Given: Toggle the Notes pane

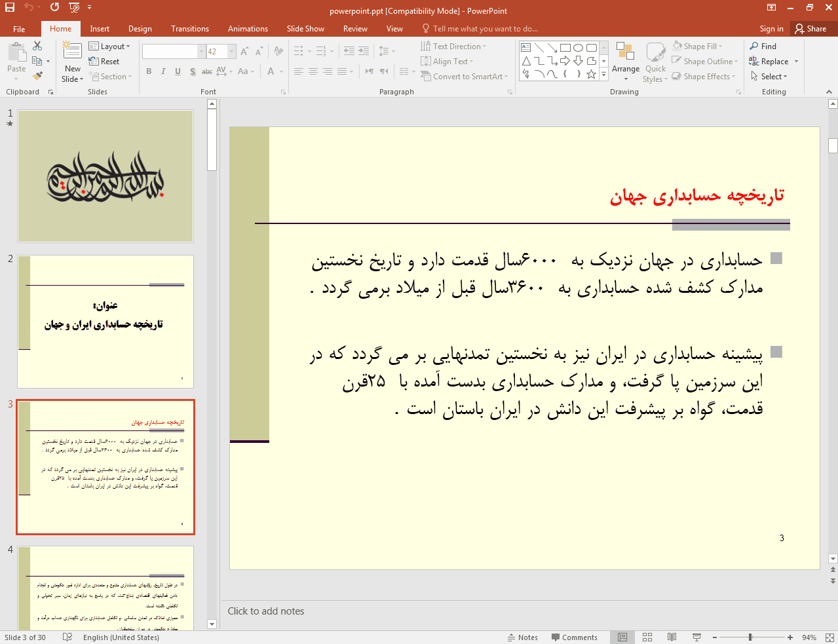Looking at the screenshot, I should (522, 637).
